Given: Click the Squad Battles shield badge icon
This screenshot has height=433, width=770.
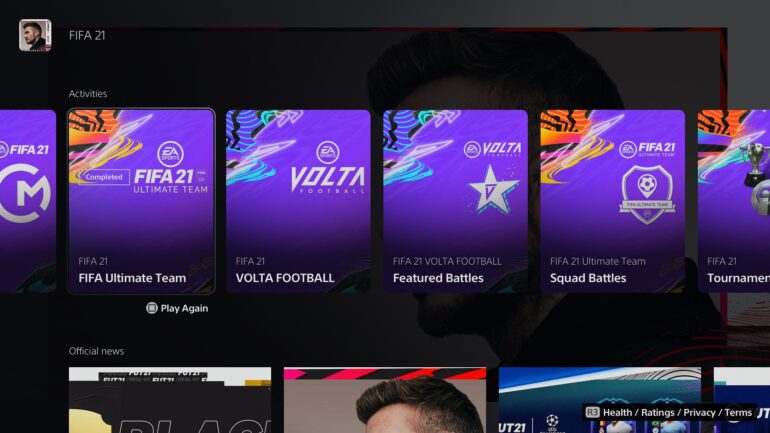Looking at the screenshot, I should click(647, 194).
